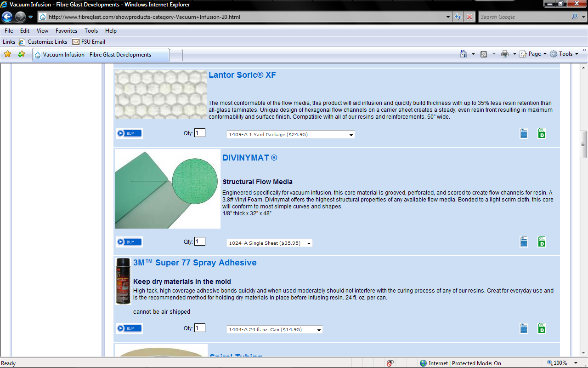Open the View menu
Screen dimensions: 588x368
click(43, 31)
